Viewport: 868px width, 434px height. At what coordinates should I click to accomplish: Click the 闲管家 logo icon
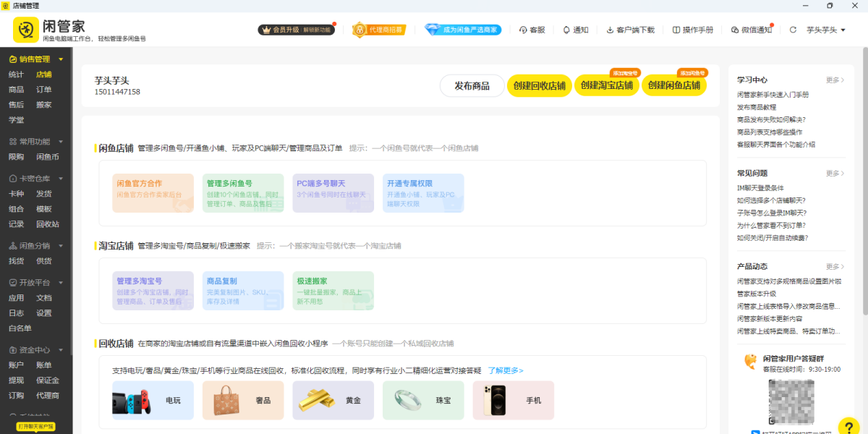click(26, 30)
